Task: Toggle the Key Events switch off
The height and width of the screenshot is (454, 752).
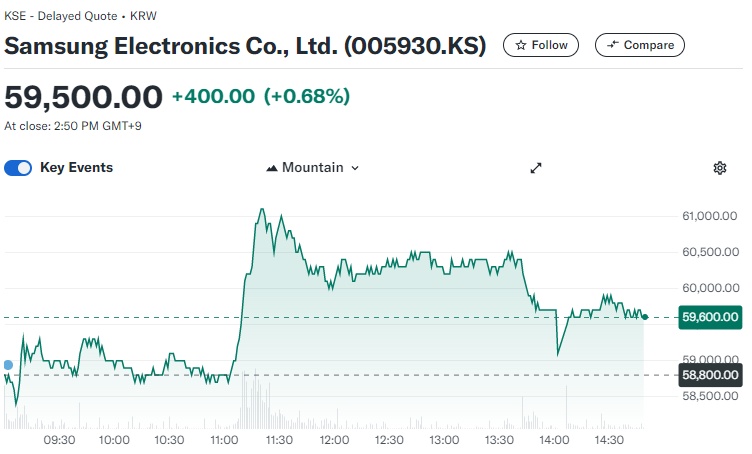Action: 18,168
